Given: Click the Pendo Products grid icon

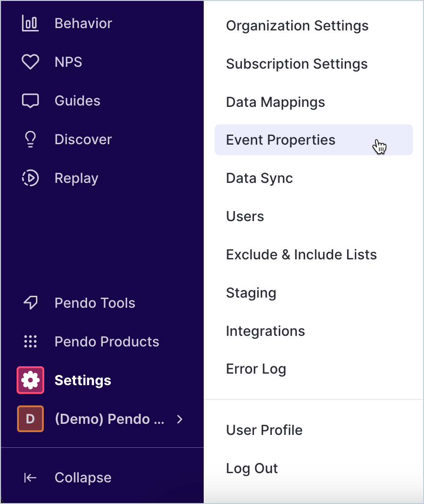Looking at the screenshot, I should click(30, 341).
